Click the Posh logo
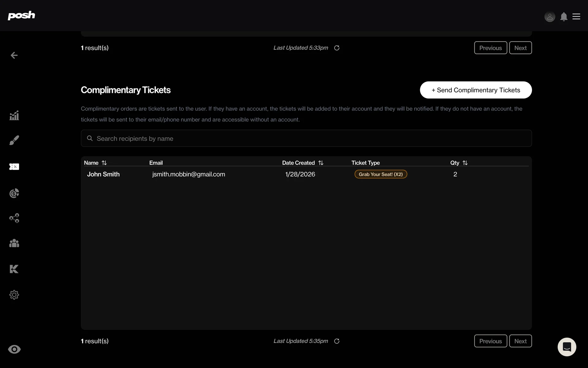 coord(21,15)
